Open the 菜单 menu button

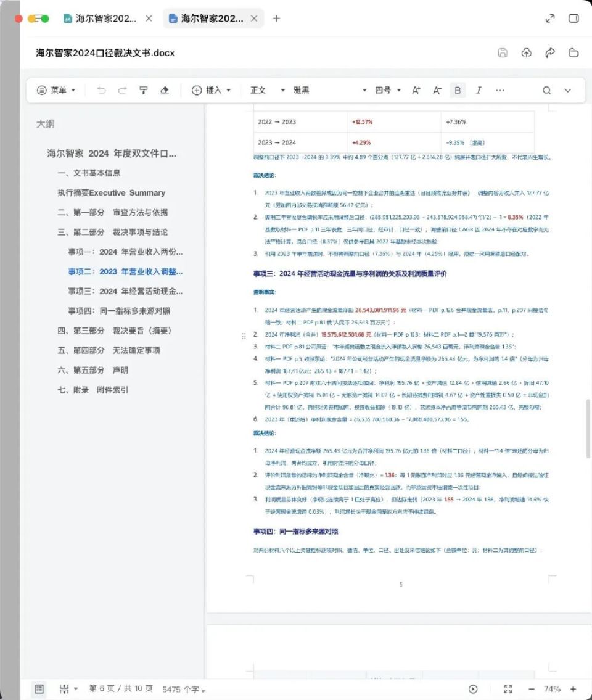coord(55,90)
